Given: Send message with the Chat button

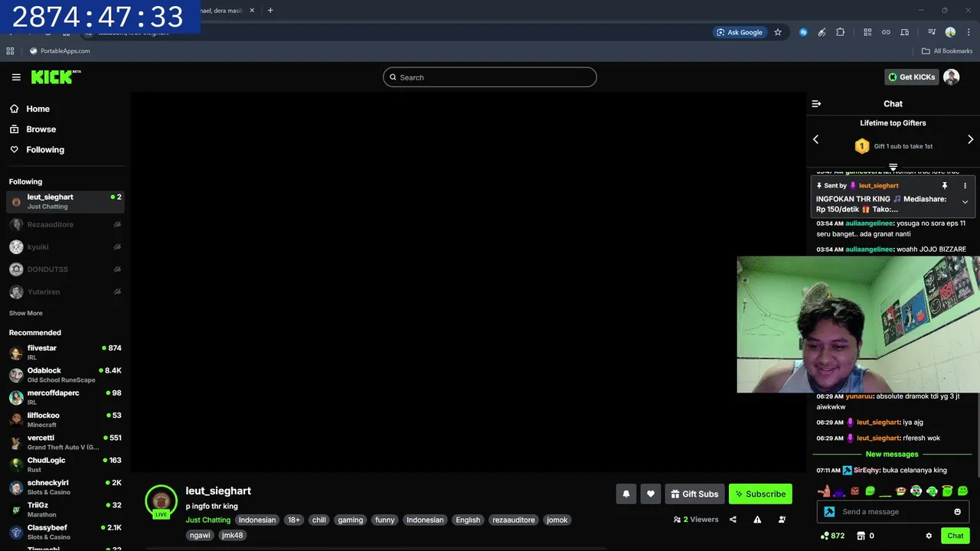Looking at the screenshot, I should click(x=955, y=536).
